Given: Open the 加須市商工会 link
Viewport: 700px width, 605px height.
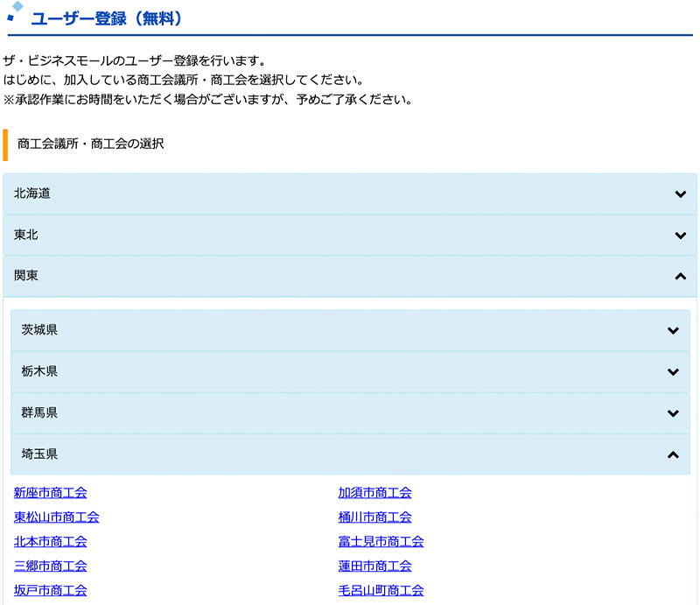Looking at the screenshot, I should 375,493.
